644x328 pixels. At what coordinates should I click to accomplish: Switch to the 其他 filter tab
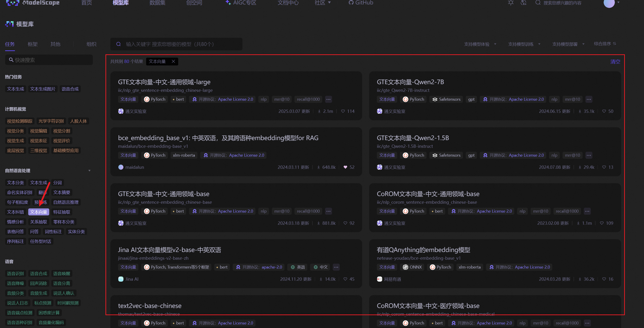pyautogui.click(x=55, y=44)
